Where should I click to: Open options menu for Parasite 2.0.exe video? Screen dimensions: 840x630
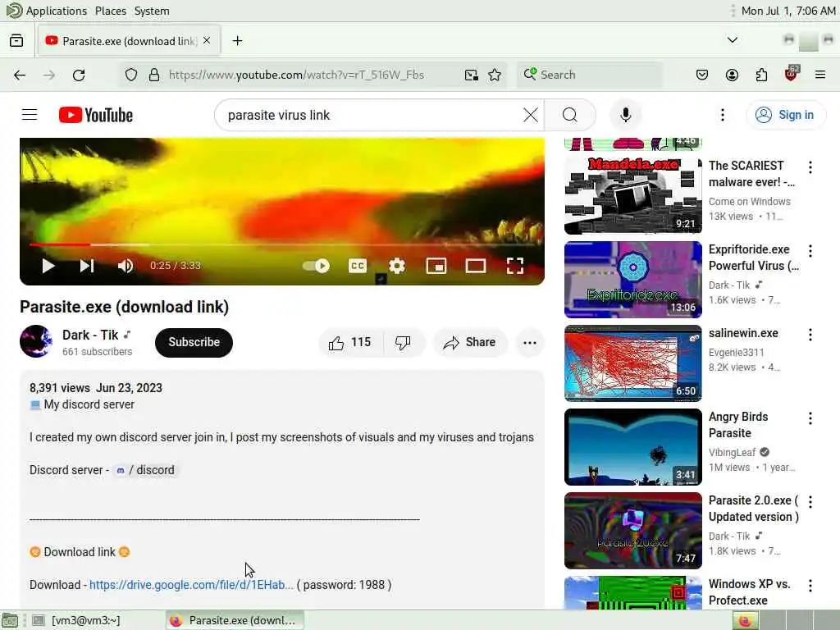810,501
